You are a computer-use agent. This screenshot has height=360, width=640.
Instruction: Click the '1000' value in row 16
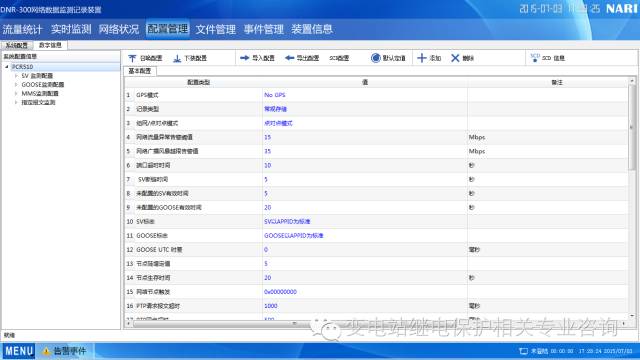pyautogui.click(x=271, y=306)
